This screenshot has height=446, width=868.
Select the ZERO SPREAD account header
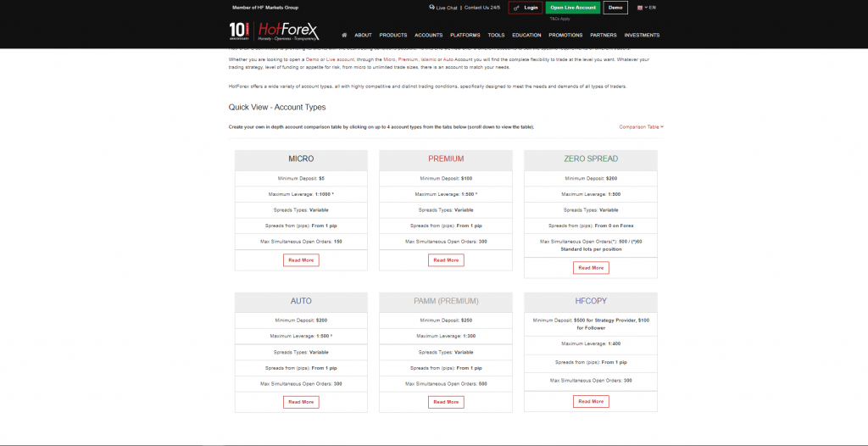pyautogui.click(x=591, y=159)
